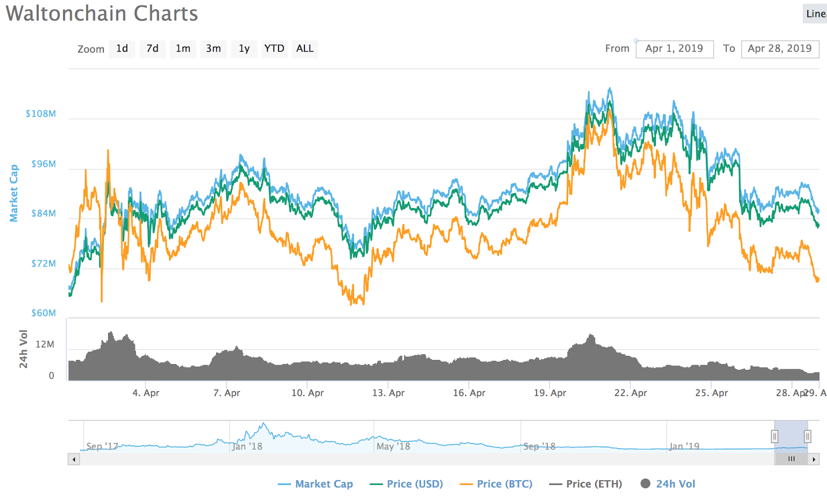Click the 25. Apr date label

coord(712,393)
